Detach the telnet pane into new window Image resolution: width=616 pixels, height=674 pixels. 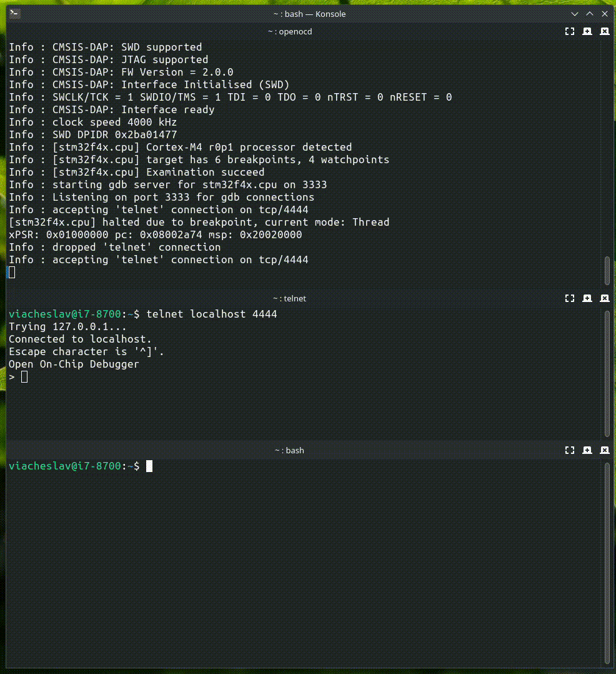click(587, 298)
